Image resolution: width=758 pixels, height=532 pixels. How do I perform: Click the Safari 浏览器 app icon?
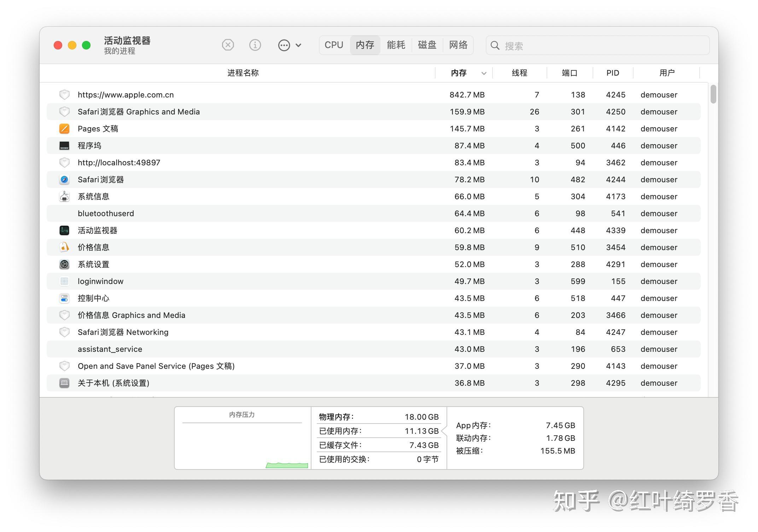coord(64,179)
